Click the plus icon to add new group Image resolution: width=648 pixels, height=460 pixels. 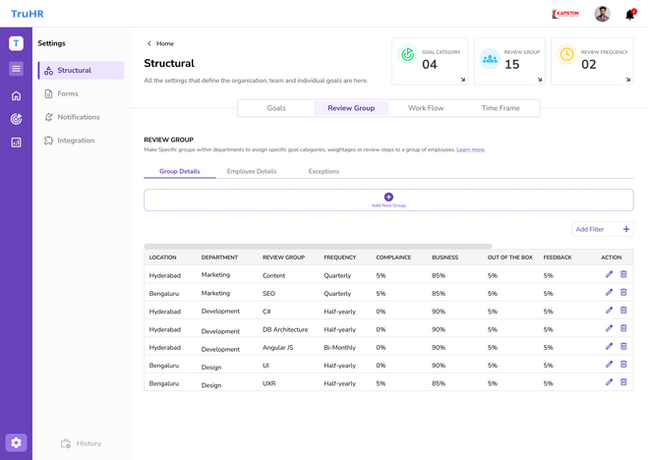coord(389,197)
